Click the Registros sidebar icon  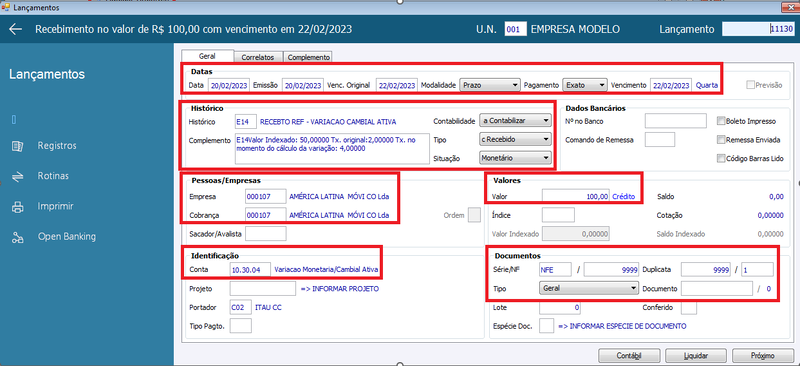[x=17, y=146]
